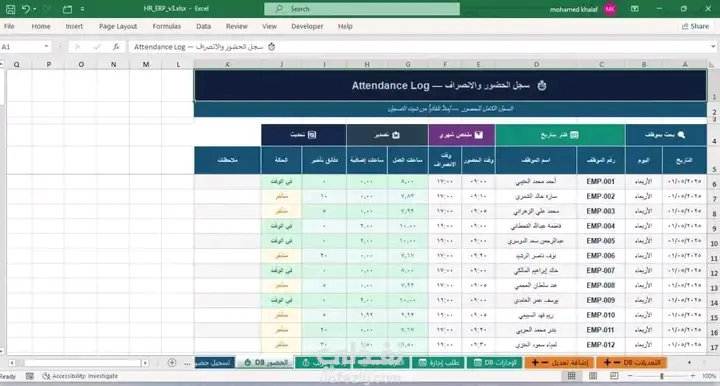
Task: Open the Help ribbon tab
Action: 345,26
